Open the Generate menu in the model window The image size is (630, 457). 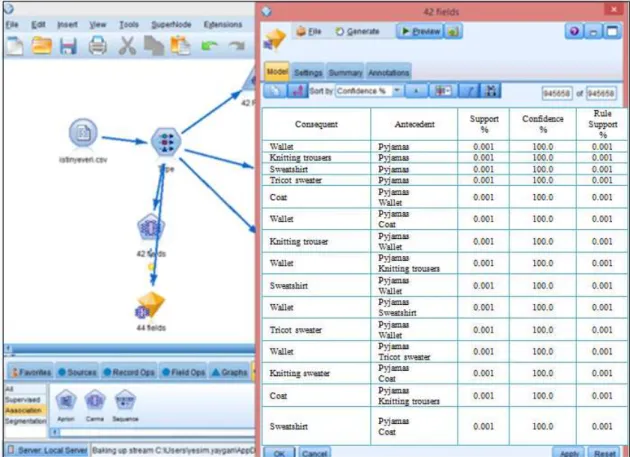(x=358, y=31)
